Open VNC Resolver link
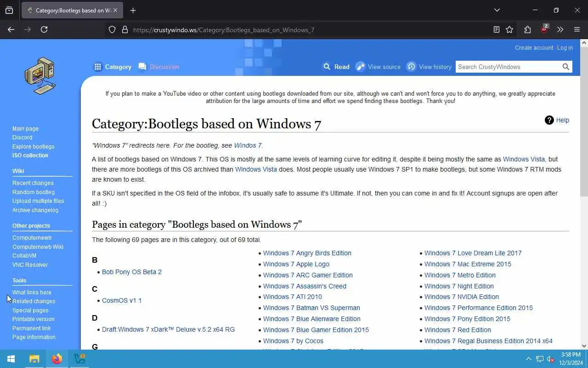Viewport: 588px width, 368px height. (30, 265)
